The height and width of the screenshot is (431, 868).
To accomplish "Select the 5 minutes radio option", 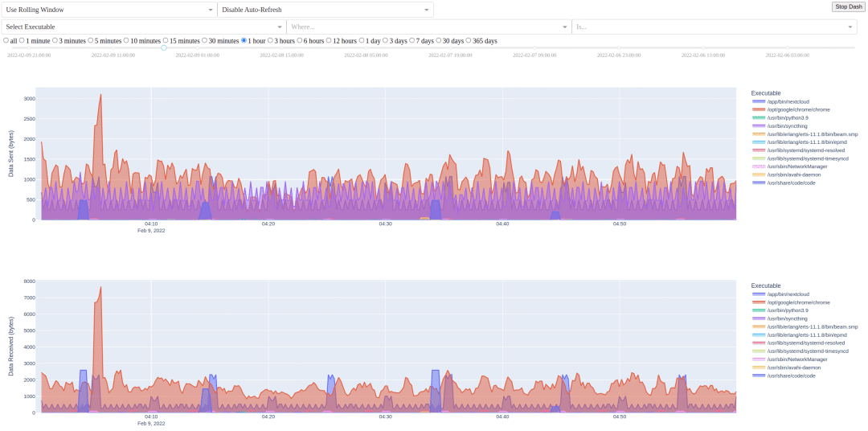I will [x=90, y=40].
